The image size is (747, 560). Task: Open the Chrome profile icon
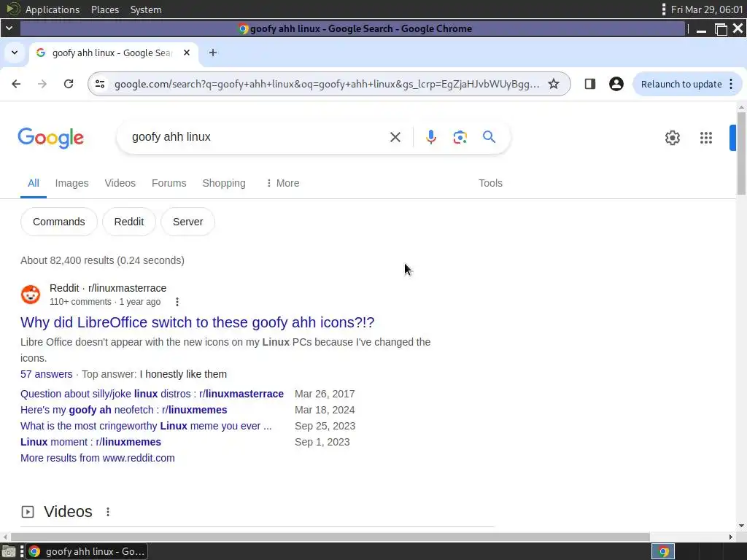point(616,85)
